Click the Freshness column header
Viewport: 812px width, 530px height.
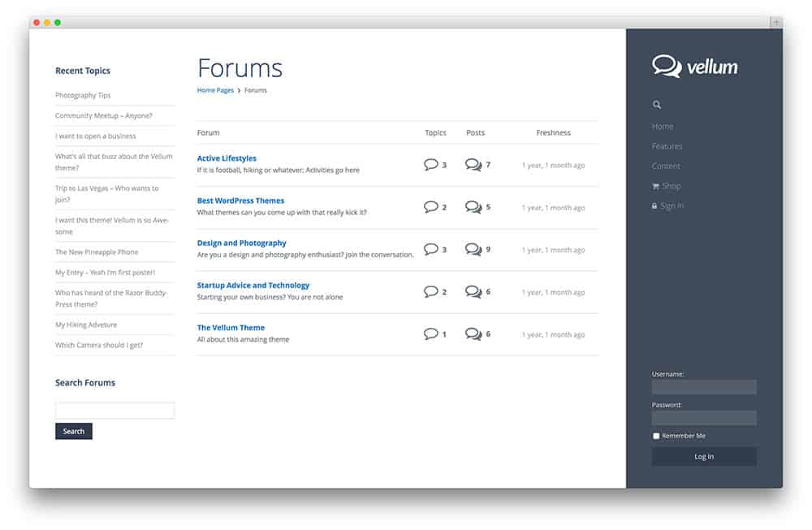[553, 133]
